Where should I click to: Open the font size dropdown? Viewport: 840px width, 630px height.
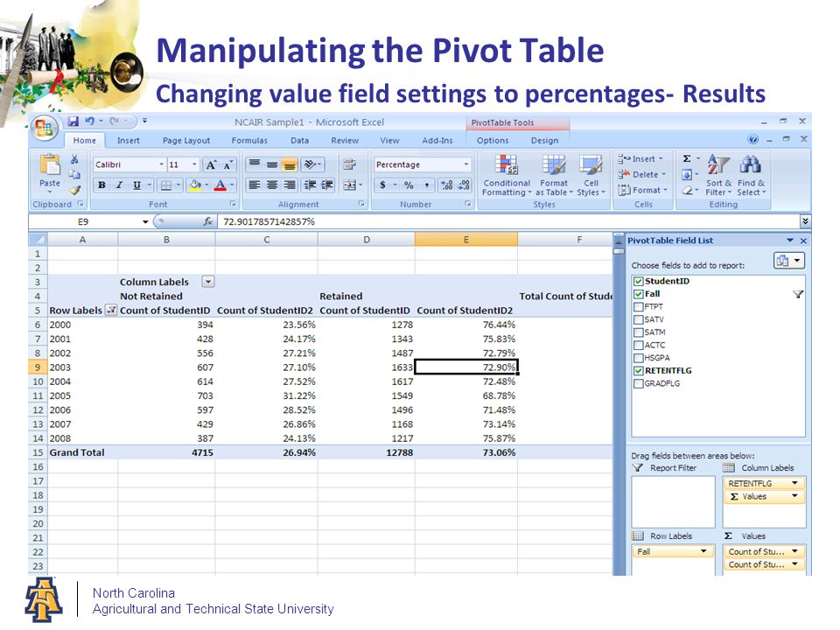194,164
